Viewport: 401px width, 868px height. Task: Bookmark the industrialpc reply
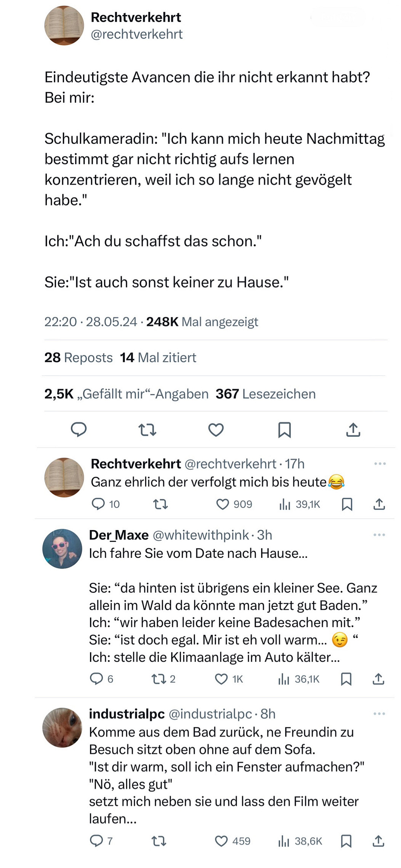[x=346, y=841]
